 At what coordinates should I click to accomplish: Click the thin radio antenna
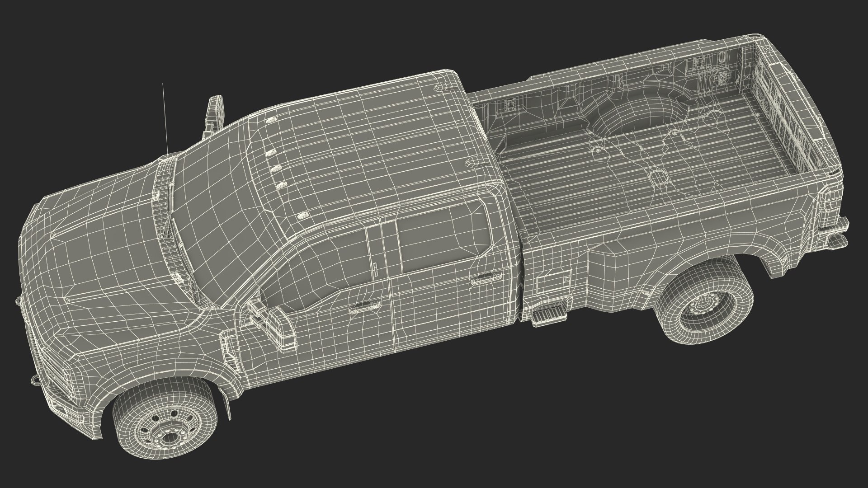[165, 119]
